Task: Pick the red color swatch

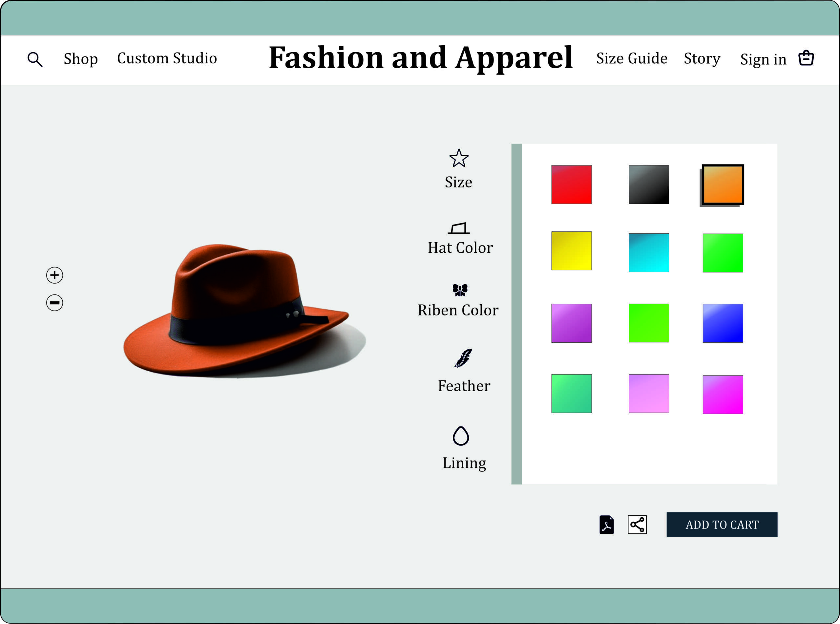Action: (571, 184)
